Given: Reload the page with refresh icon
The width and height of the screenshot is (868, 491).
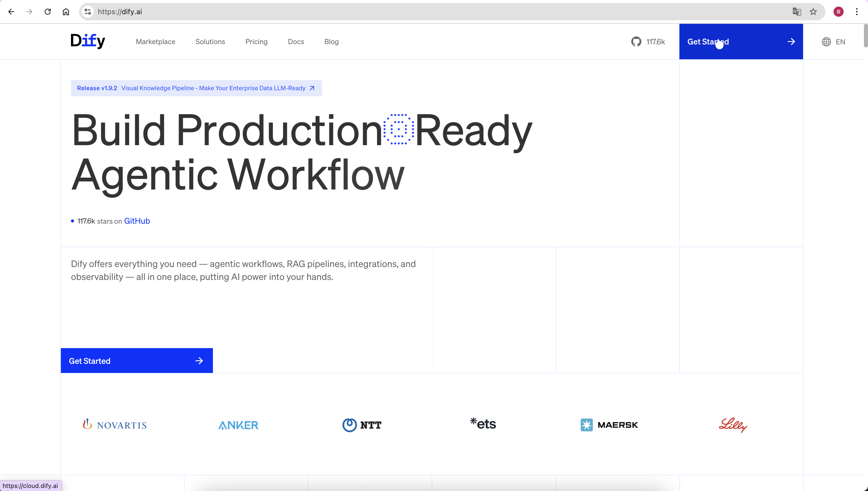Looking at the screenshot, I should pos(48,12).
